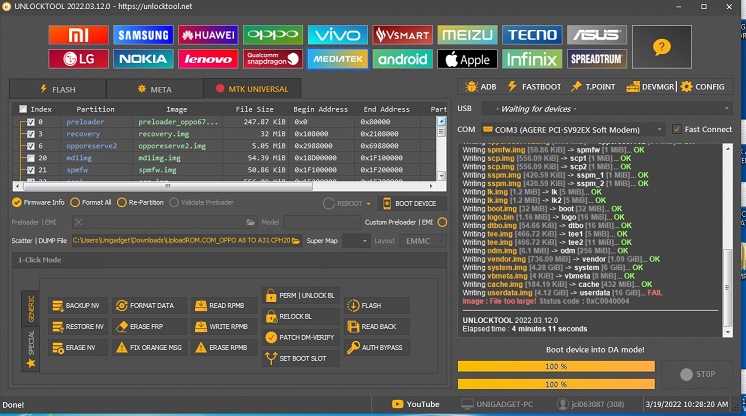Open the Fastboot lightning tool
The width and height of the screenshot is (746, 416).
534,87
